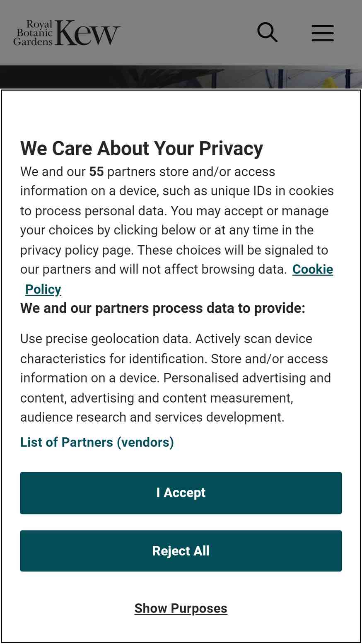The image size is (362, 644).
Task: Open List of Partners (vendors)
Action: 97,442
